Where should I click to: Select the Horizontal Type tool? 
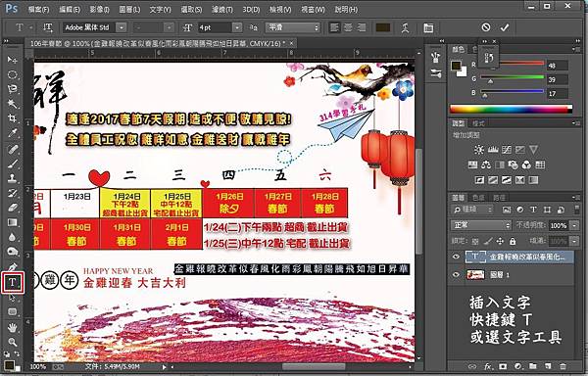click(13, 282)
